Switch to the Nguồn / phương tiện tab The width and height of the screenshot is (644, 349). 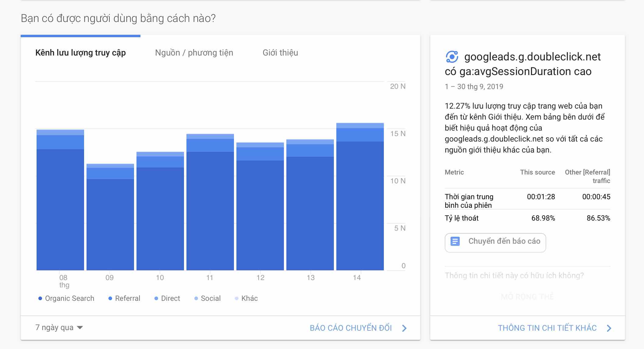tap(194, 53)
